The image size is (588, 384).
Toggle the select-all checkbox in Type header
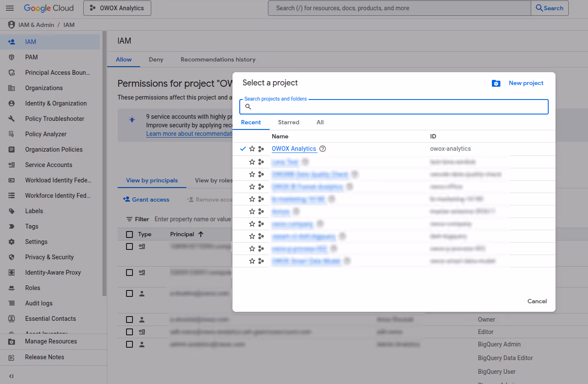coord(129,235)
